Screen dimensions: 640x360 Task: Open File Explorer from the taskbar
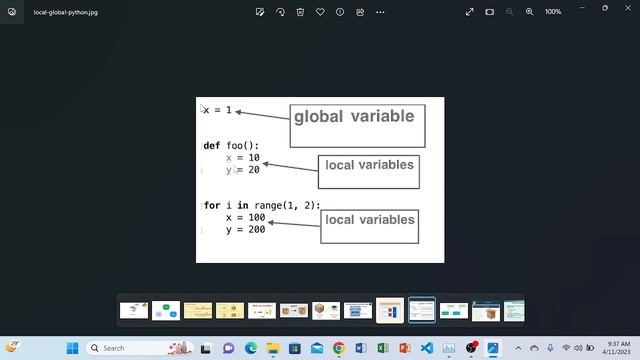tap(273, 348)
